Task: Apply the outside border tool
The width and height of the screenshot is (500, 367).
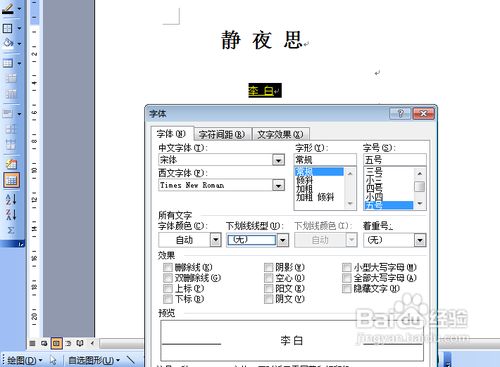Action: pos(8,28)
